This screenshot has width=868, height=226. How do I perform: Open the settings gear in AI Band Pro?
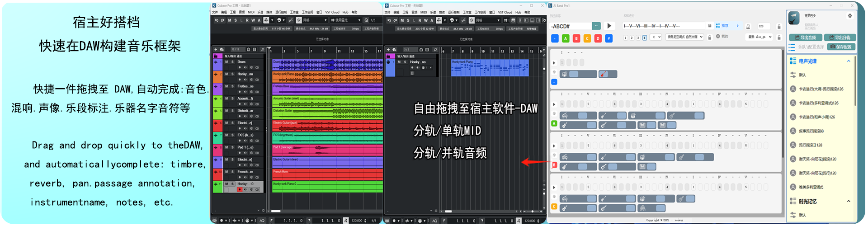(x=850, y=15)
